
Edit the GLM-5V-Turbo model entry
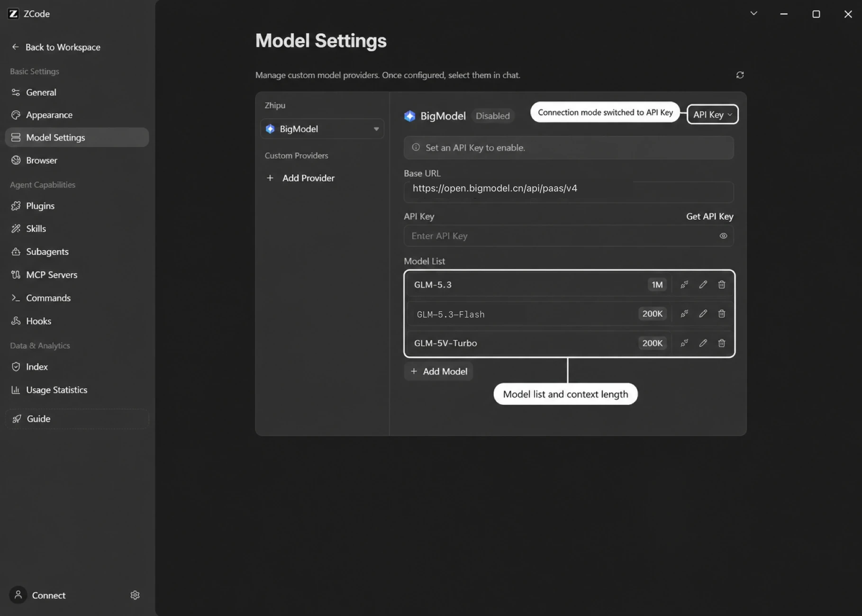703,343
